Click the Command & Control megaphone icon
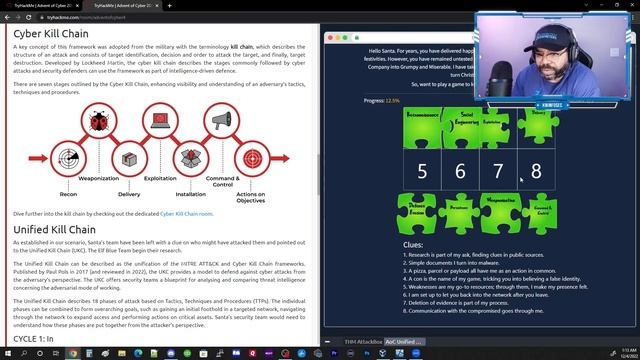 click(222, 121)
